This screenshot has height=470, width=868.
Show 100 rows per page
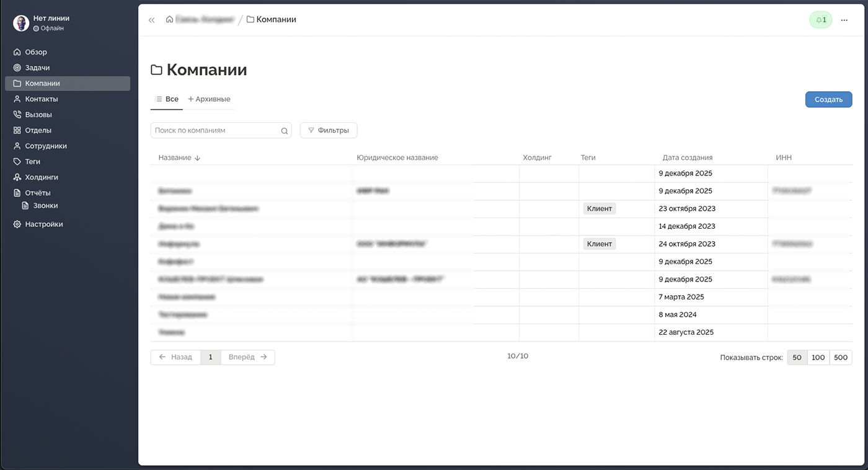818,357
